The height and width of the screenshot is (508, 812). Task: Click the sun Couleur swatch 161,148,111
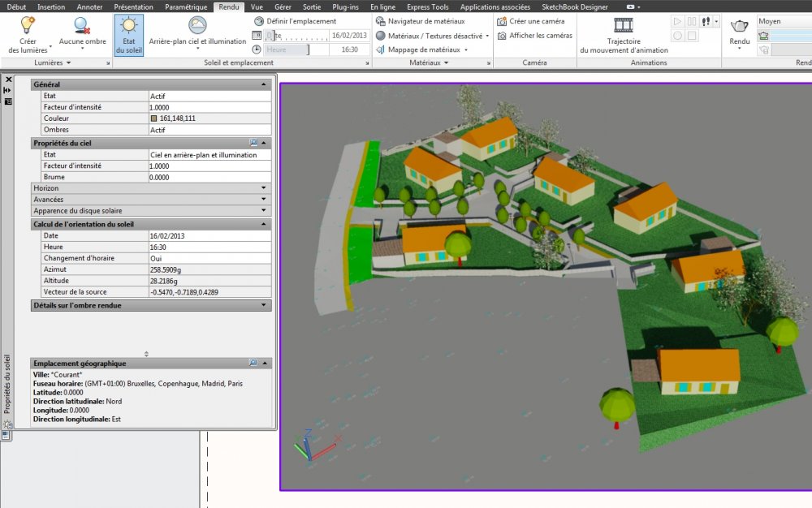pos(153,118)
